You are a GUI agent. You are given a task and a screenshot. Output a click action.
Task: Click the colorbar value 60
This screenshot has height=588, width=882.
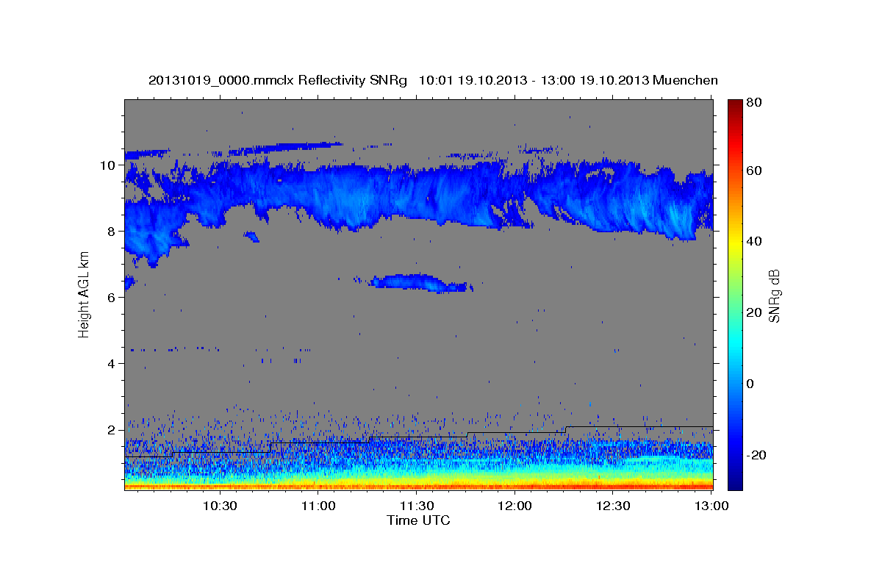click(756, 171)
